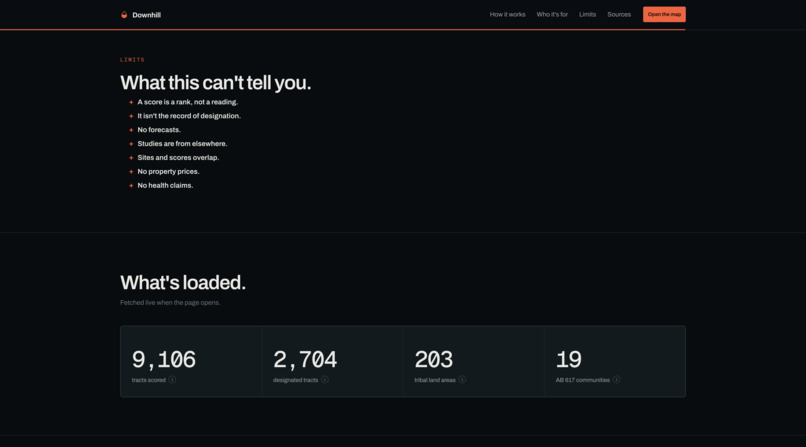
Task: Click the 2,704 designated tracts value
Action: click(305, 360)
